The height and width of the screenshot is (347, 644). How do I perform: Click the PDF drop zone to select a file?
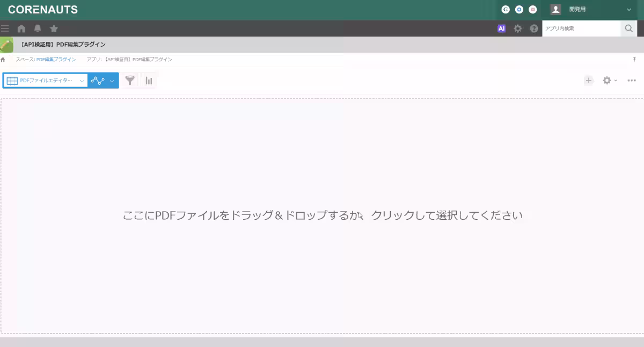coord(322,216)
